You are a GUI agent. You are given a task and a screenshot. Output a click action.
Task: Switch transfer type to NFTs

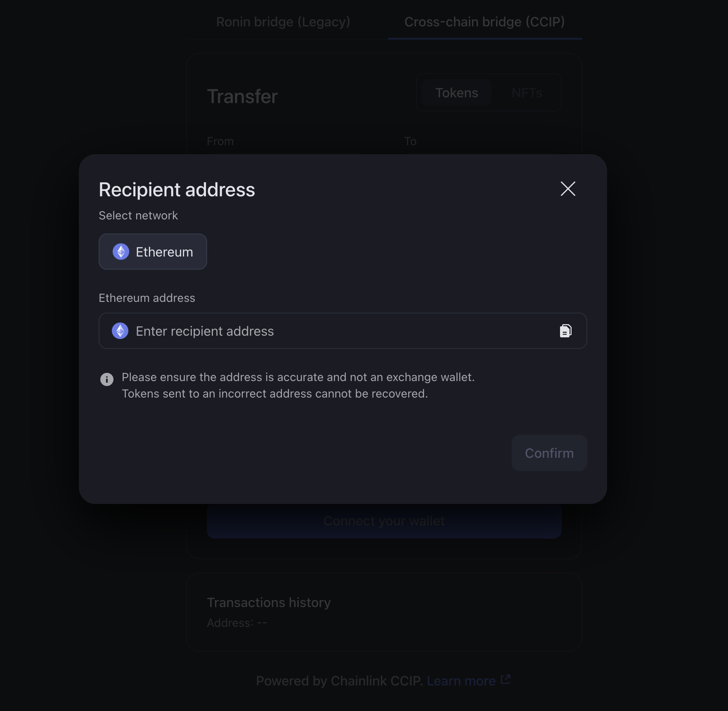pyautogui.click(x=527, y=93)
